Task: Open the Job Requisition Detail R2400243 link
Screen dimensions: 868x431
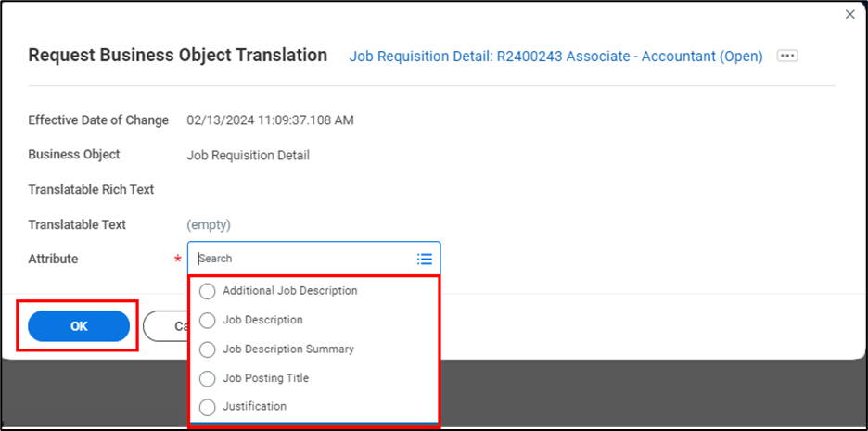Action: point(555,57)
